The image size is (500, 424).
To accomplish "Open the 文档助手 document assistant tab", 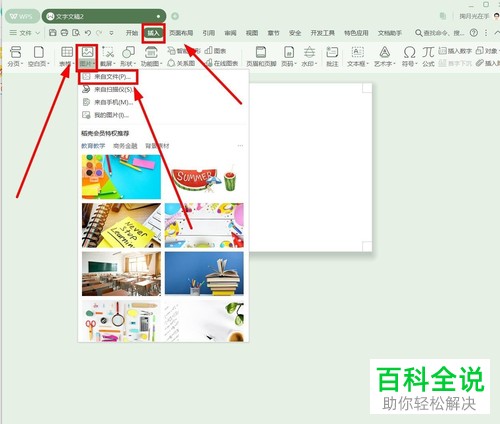I will pyautogui.click(x=389, y=33).
